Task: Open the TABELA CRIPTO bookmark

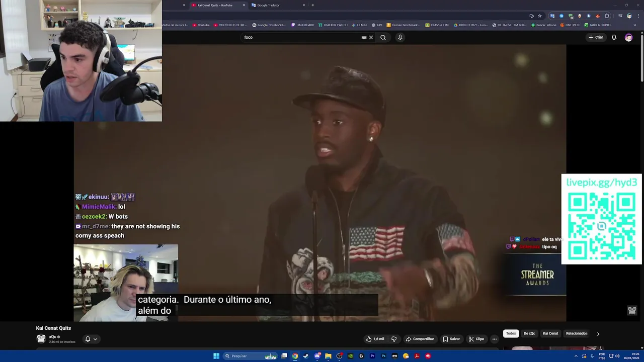Action: click(x=597, y=25)
